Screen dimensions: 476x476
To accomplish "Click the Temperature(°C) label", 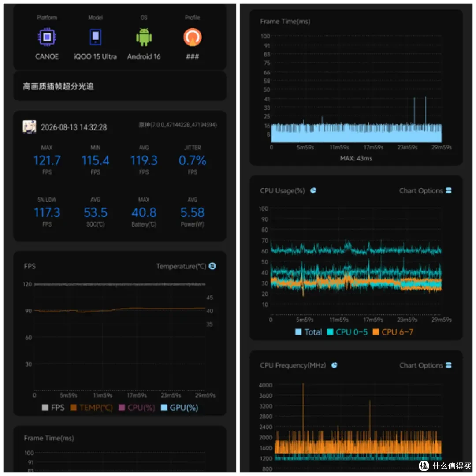I will [x=181, y=266].
